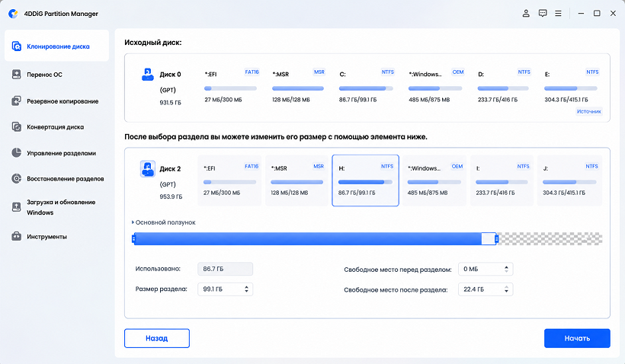Click the unallocated checkered area of the slider
This screenshot has height=364, width=625.
(550, 239)
